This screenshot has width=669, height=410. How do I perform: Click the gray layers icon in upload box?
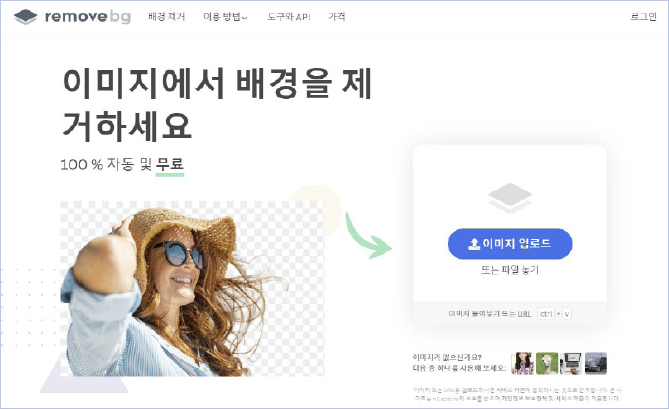tap(510, 198)
